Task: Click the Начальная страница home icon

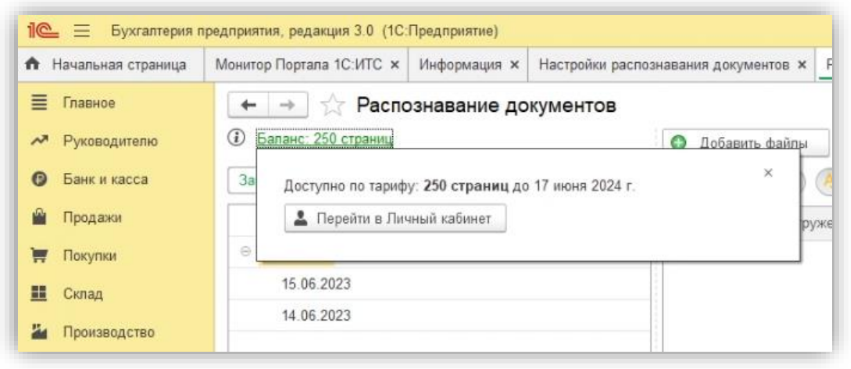Action: [33, 65]
